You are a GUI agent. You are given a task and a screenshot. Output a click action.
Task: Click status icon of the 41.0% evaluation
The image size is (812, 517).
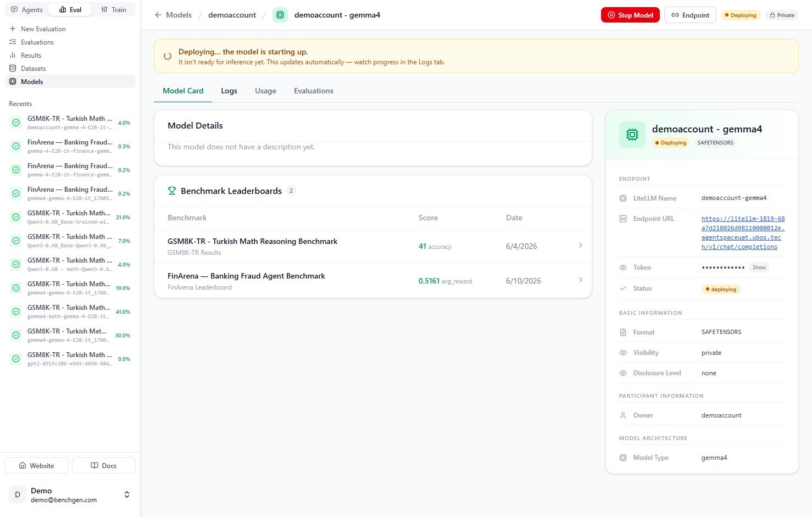(x=16, y=312)
